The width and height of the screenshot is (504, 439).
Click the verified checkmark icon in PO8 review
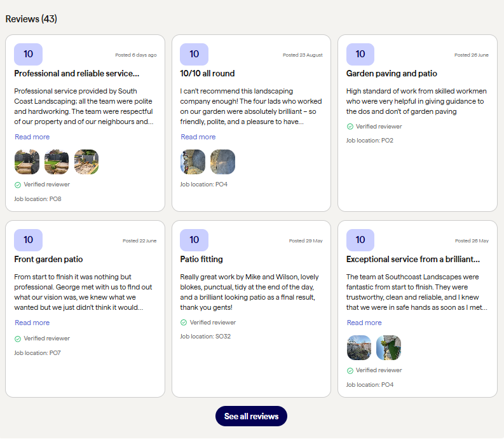(18, 185)
